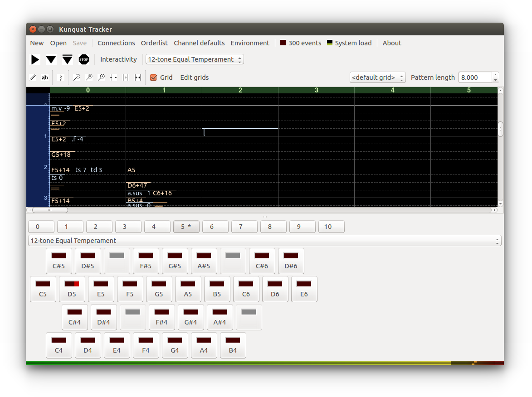This screenshot has width=532, height=397.
Task: Click the horizontal scrollbar of the sheet
Action: (262, 210)
